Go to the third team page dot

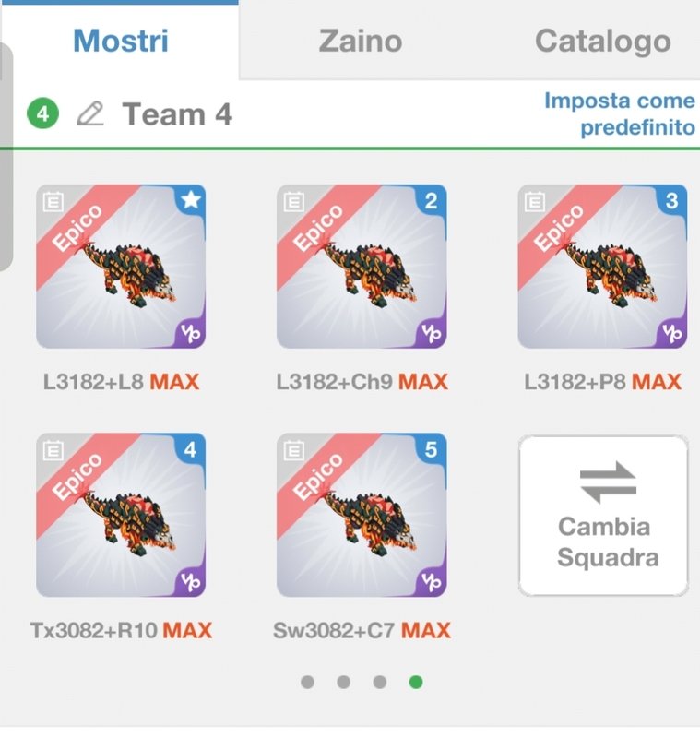379,683
